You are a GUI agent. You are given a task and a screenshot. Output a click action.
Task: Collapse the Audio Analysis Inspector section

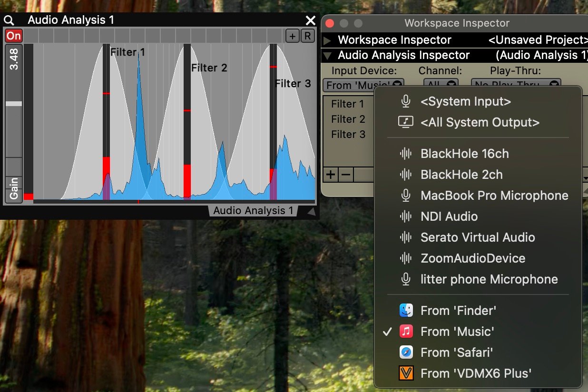(x=327, y=56)
